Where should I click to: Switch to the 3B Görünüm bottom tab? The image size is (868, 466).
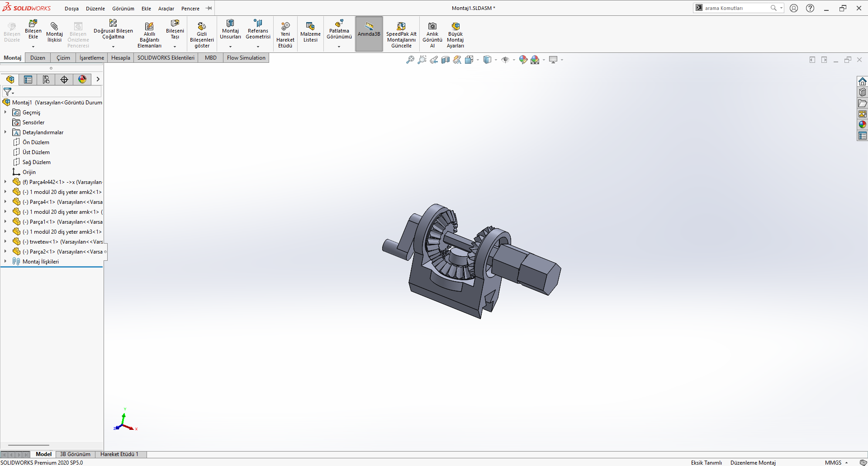pos(75,454)
